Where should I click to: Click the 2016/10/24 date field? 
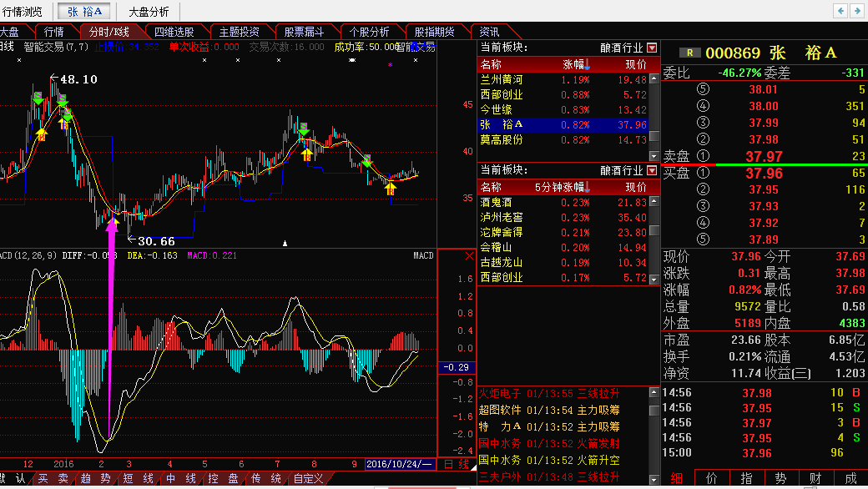coord(400,464)
